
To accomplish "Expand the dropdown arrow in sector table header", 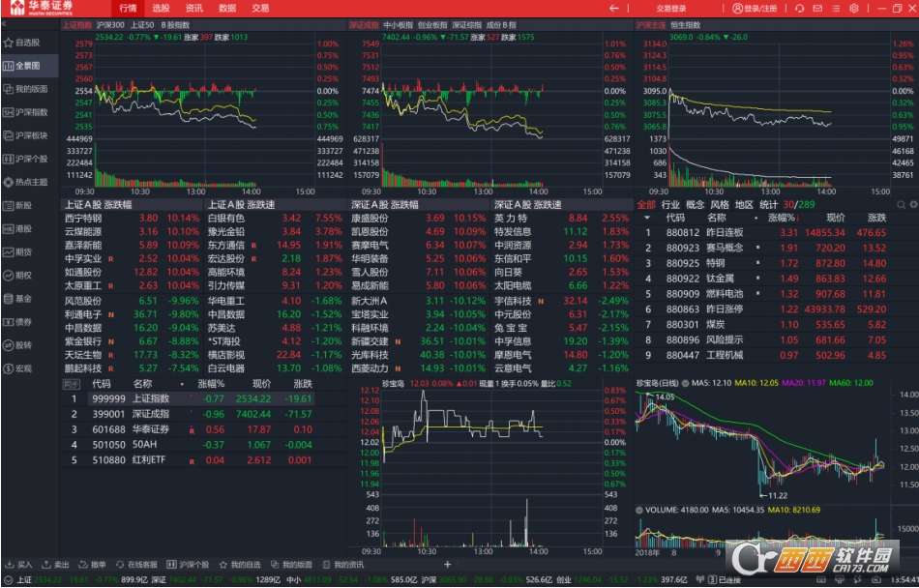I will pyautogui.click(x=647, y=218).
